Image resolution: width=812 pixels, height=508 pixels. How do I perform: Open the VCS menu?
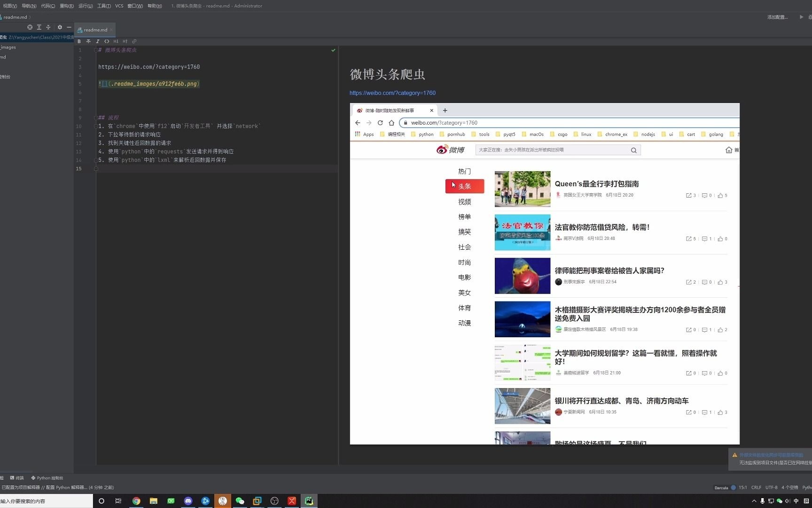pos(119,6)
